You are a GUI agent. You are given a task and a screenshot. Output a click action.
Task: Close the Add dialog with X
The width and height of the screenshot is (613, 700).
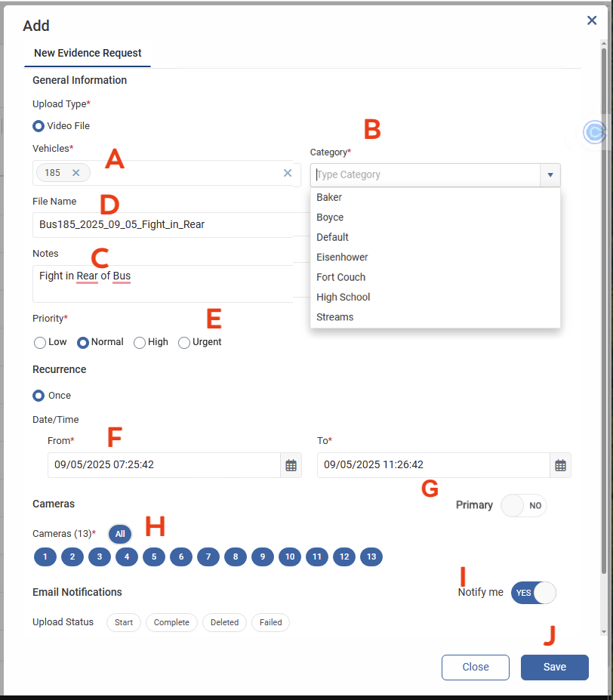click(x=592, y=20)
